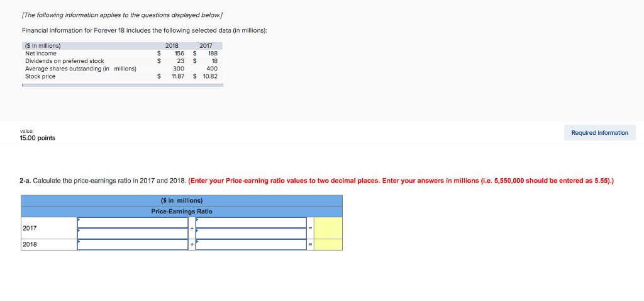The height and width of the screenshot is (301, 644).
Task: Click the Average shares outstanding label
Action: coord(80,69)
